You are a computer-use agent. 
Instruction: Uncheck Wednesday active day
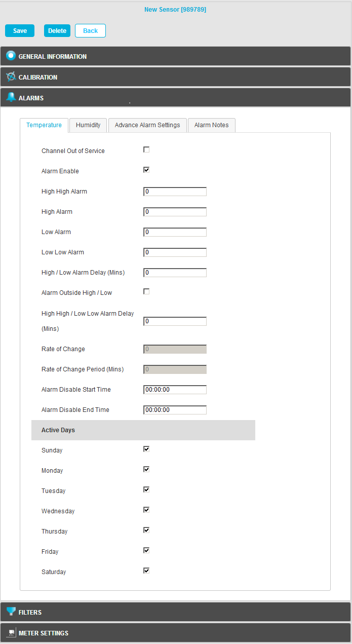coord(146,510)
